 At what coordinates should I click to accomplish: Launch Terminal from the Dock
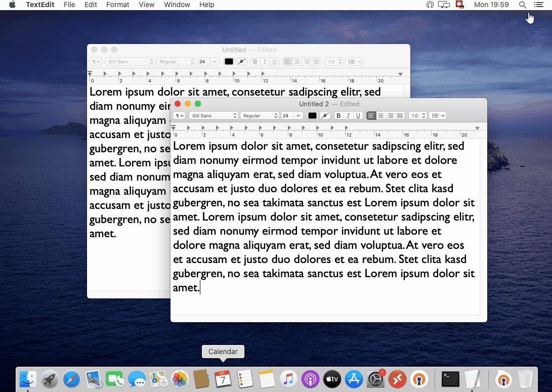[x=450, y=379]
